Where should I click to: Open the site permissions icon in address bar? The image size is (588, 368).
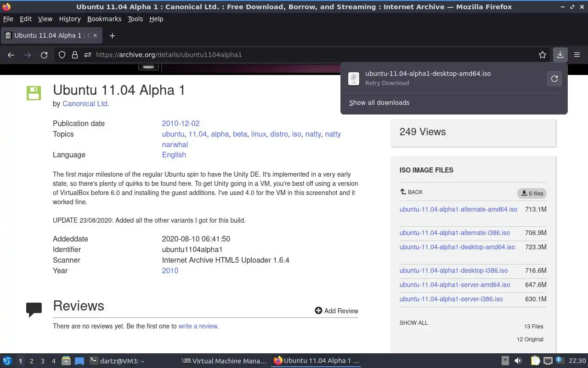[88, 55]
